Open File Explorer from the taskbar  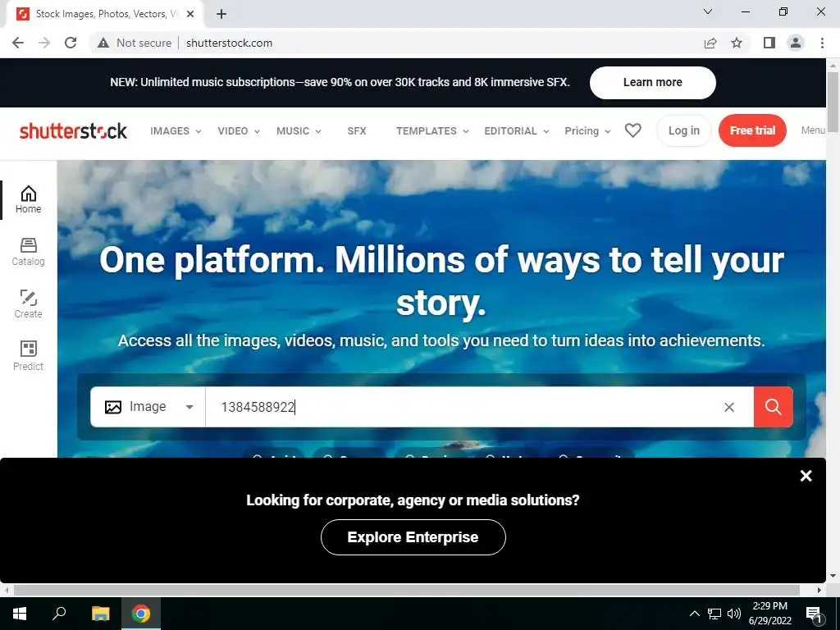coord(100,614)
